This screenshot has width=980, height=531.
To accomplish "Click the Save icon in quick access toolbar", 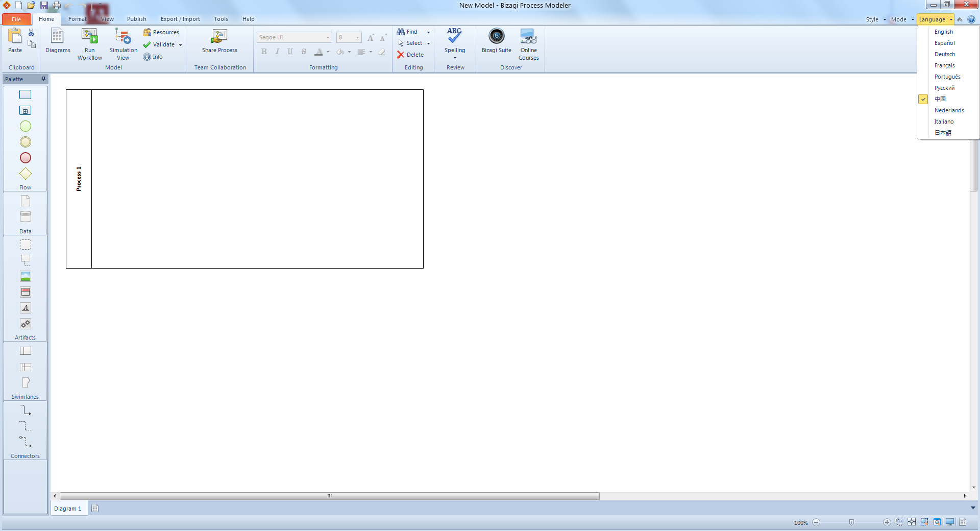I will coord(44,6).
